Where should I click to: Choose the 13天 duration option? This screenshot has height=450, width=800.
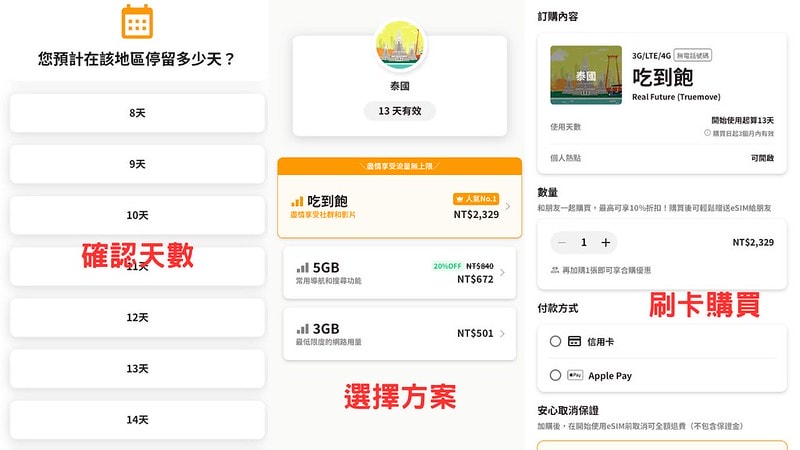[138, 369]
